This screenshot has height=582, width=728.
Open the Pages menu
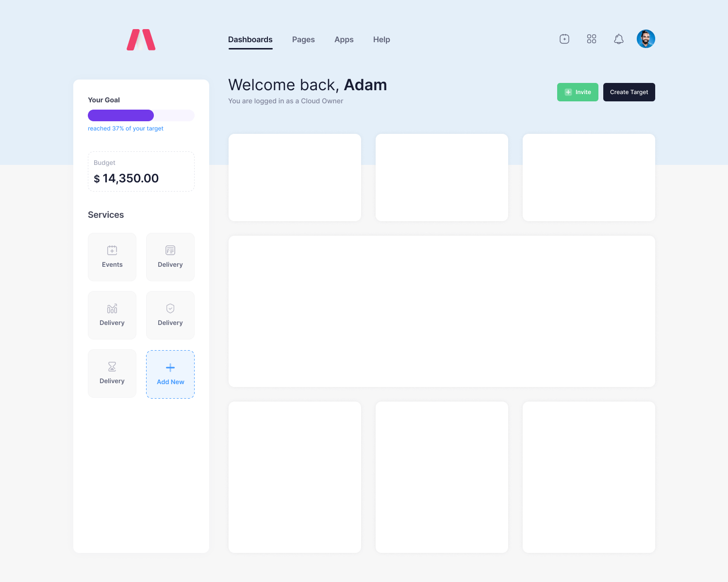303,40
